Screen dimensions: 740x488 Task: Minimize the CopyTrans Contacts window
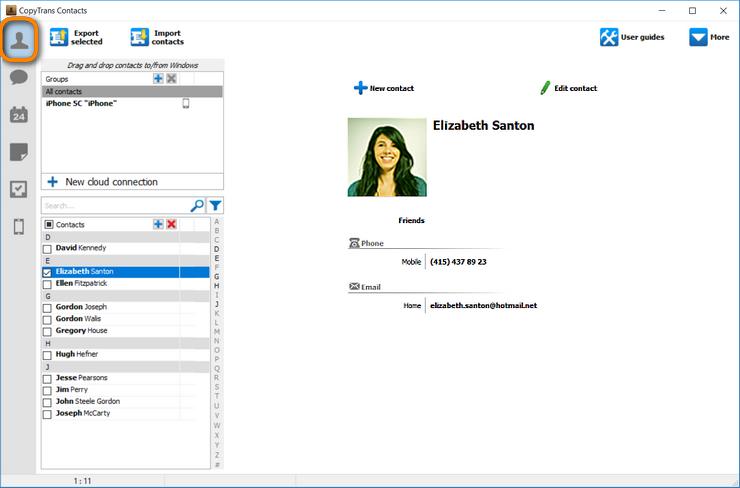(662, 10)
